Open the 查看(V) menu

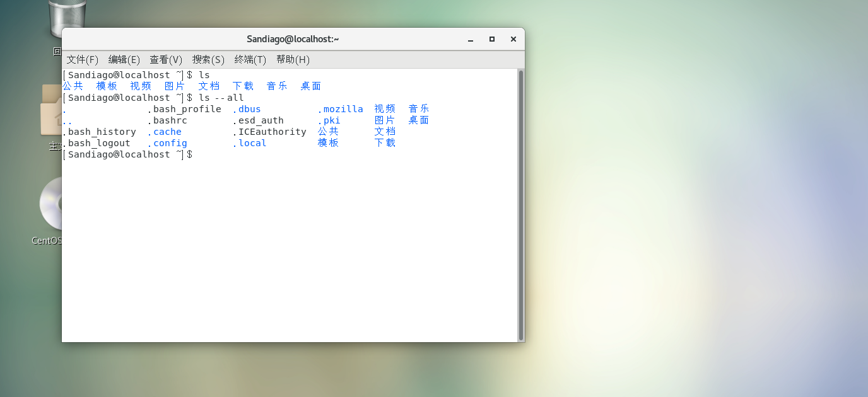pyautogui.click(x=166, y=59)
